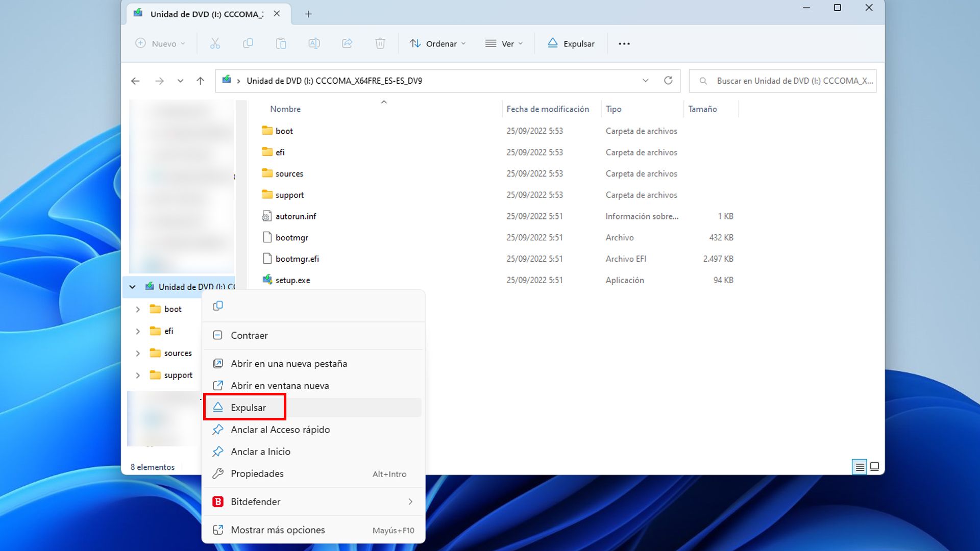This screenshot has height=551, width=980.
Task: Click the Cut icon in the toolbar
Action: tap(215, 43)
